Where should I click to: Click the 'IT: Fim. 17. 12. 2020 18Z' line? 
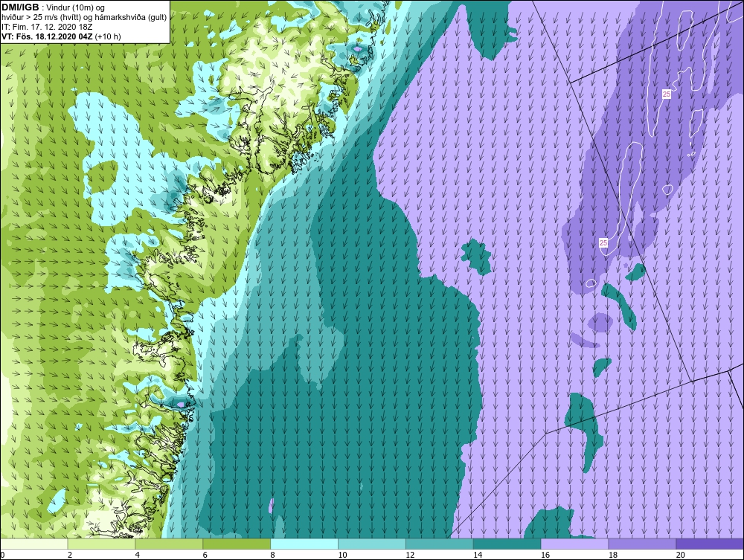coord(46,27)
